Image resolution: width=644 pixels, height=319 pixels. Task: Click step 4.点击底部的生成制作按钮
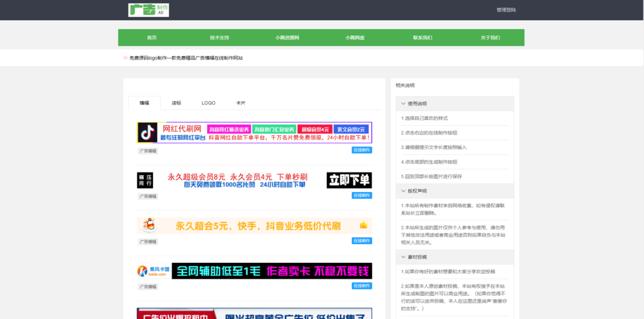pyautogui.click(x=430, y=162)
